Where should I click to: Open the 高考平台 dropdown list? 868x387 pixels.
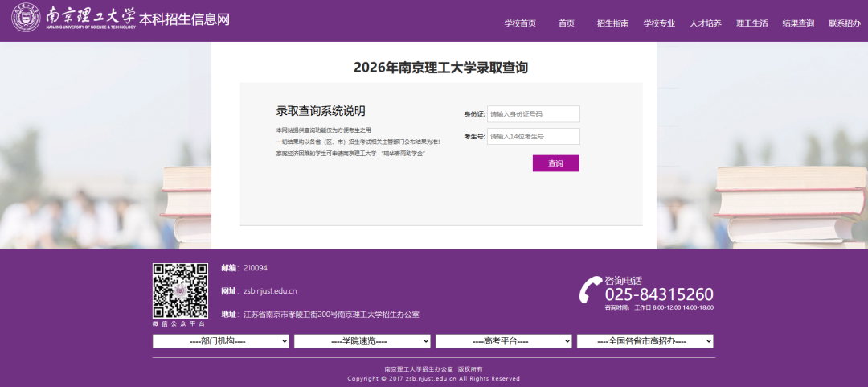(504, 341)
